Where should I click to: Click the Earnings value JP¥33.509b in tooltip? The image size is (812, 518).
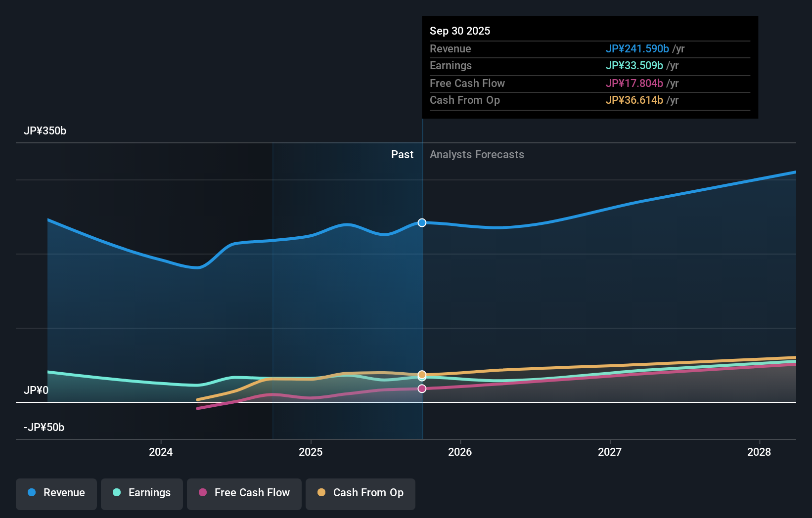(x=634, y=65)
